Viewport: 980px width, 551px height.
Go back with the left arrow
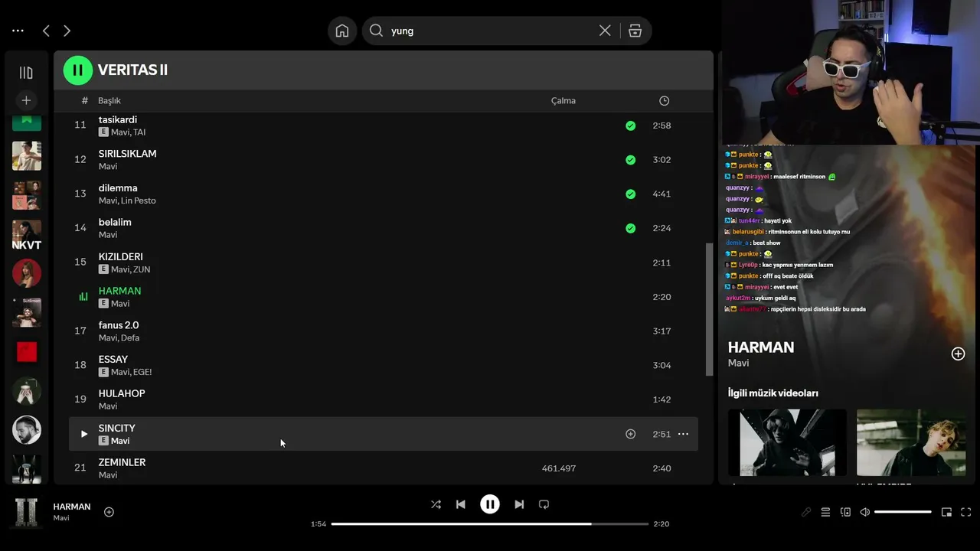tap(46, 31)
